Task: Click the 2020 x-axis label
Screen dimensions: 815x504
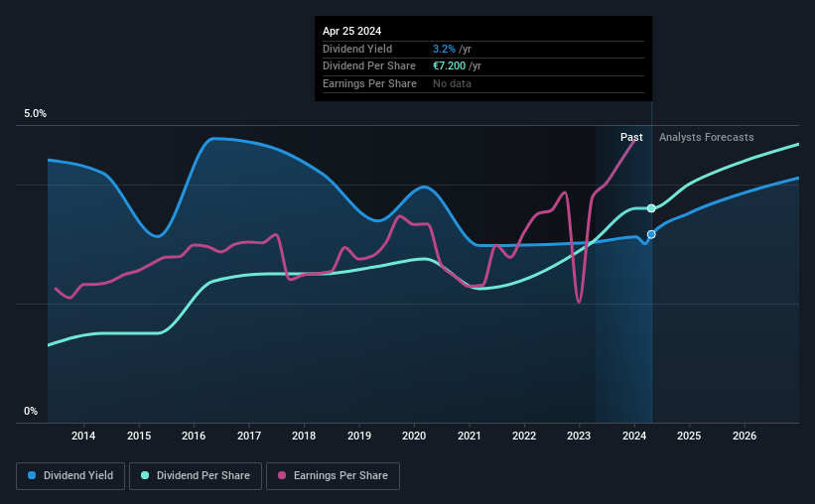Action: pyautogui.click(x=414, y=436)
